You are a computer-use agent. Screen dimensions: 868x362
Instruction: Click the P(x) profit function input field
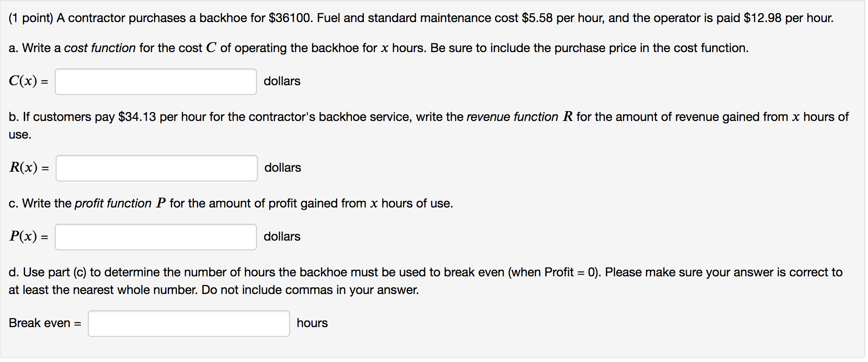tap(155, 237)
